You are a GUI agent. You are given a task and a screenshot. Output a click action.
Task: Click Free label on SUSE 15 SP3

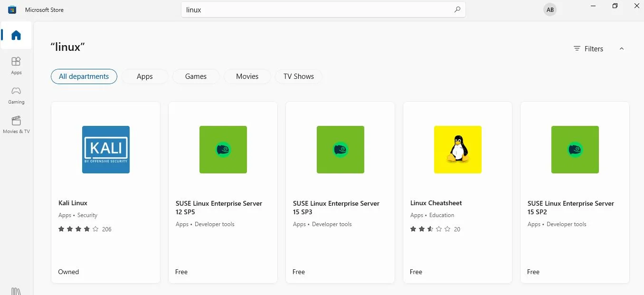pyautogui.click(x=299, y=272)
